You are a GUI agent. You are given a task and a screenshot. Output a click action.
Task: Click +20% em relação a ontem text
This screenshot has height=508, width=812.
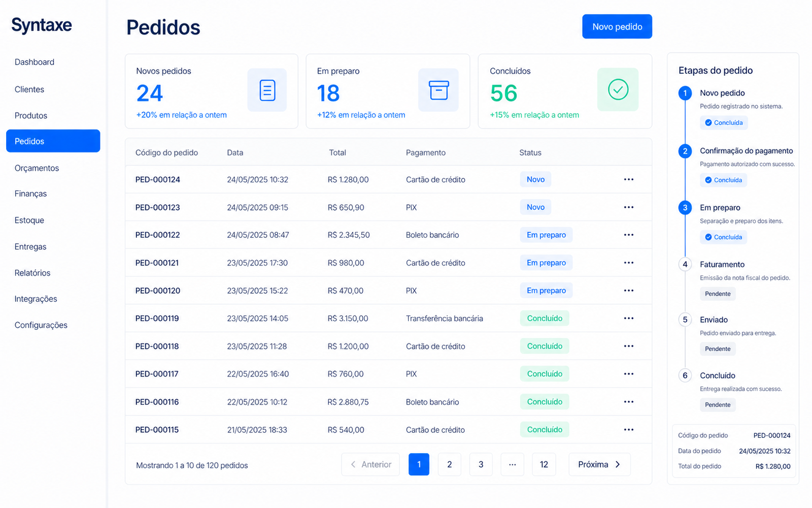click(x=182, y=115)
